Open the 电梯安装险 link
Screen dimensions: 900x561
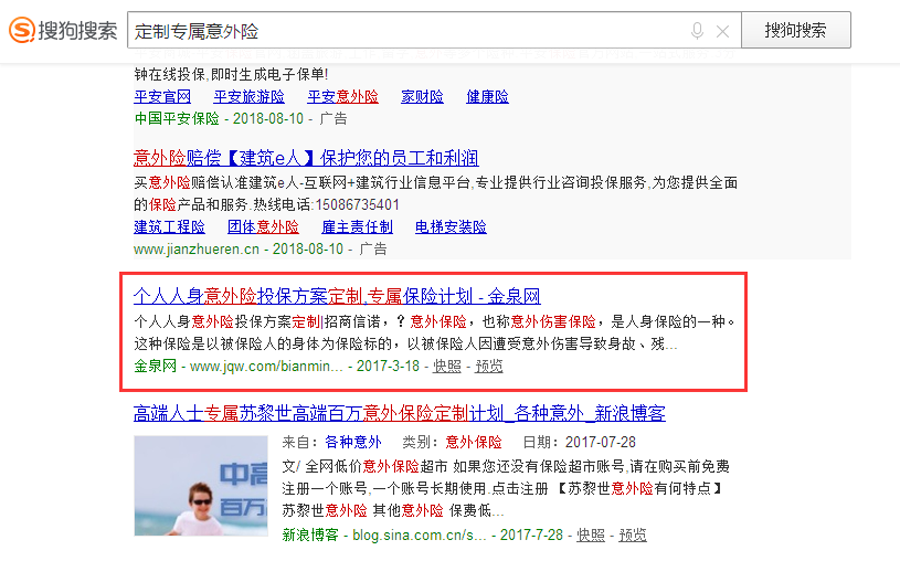point(451,227)
